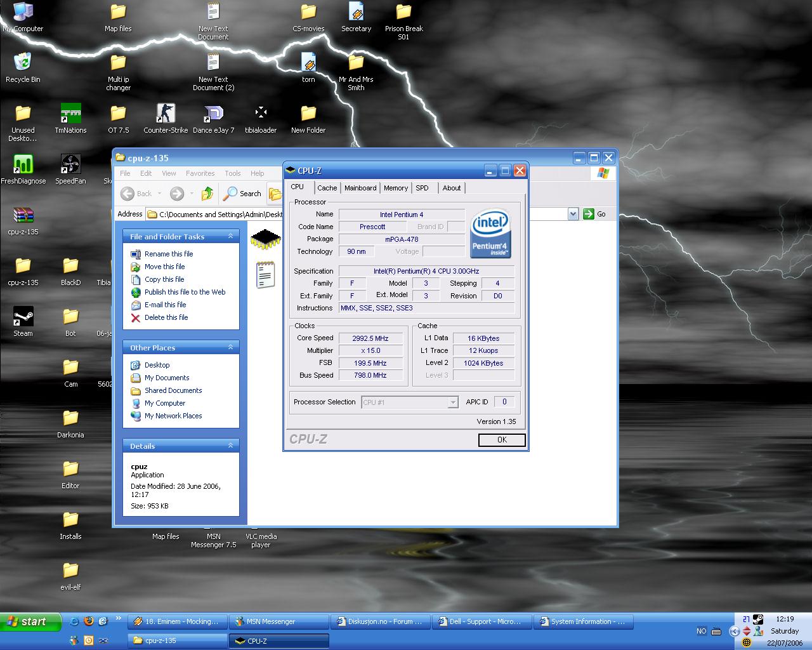Image resolution: width=812 pixels, height=650 pixels.
Task: Click the Intel Pentium 4 logo in CPU-Z
Action: click(490, 234)
